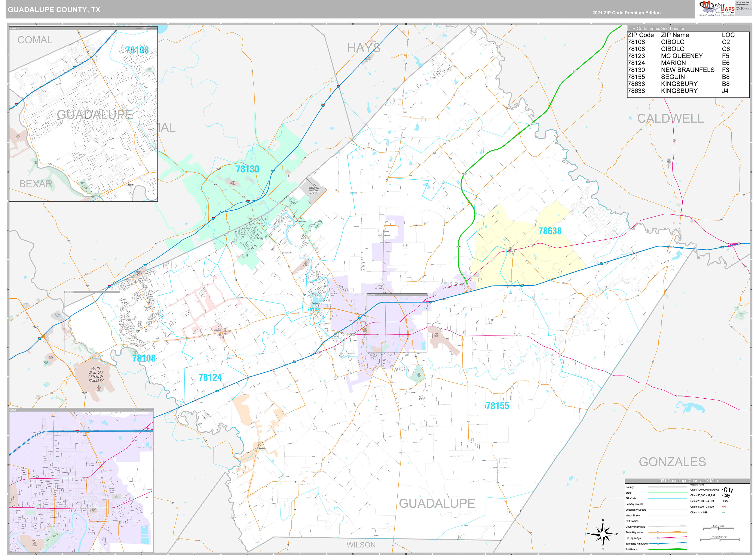The height and width of the screenshot is (556, 756).
Task: Open the Seguin inset map thumbnail
Action: click(81, 480)
